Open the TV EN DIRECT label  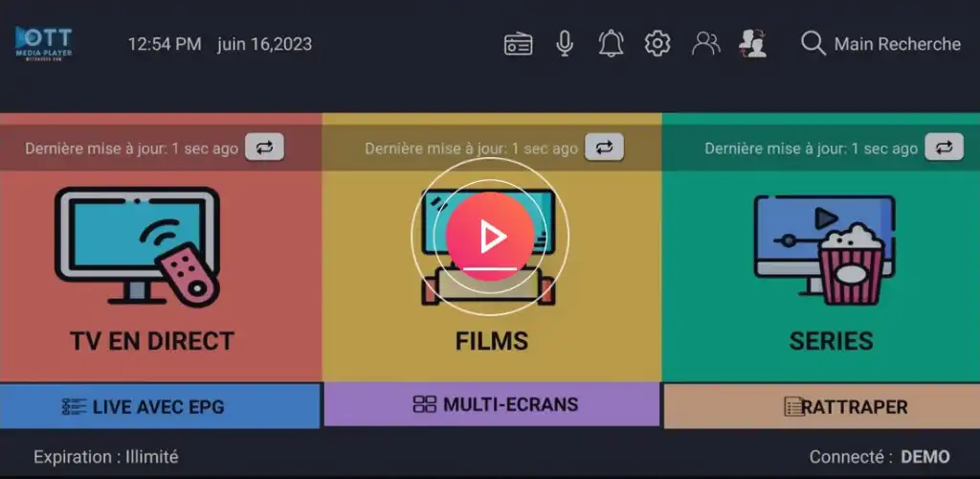pos(152,341)
